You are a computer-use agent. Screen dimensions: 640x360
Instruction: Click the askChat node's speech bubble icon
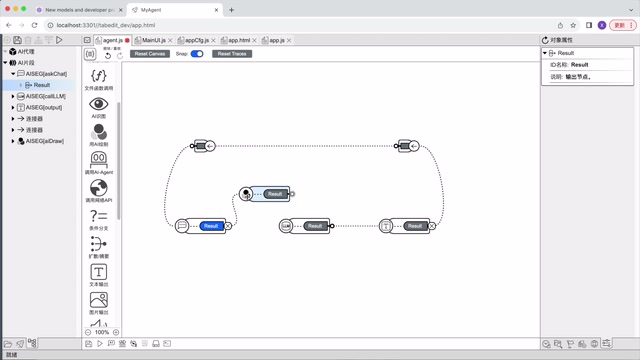[182, 226]
